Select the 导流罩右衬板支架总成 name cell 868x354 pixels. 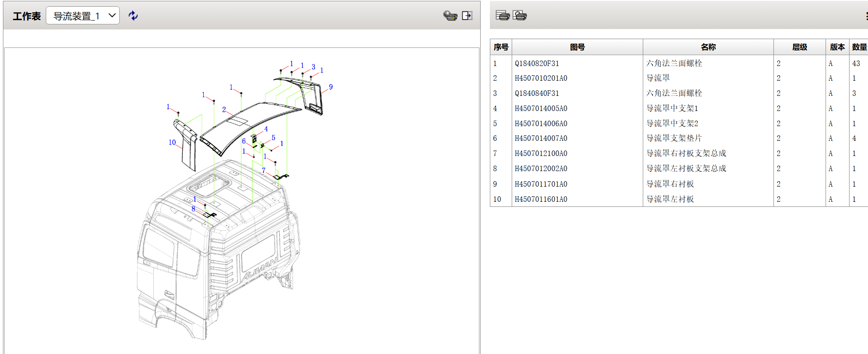click(686, 153)
